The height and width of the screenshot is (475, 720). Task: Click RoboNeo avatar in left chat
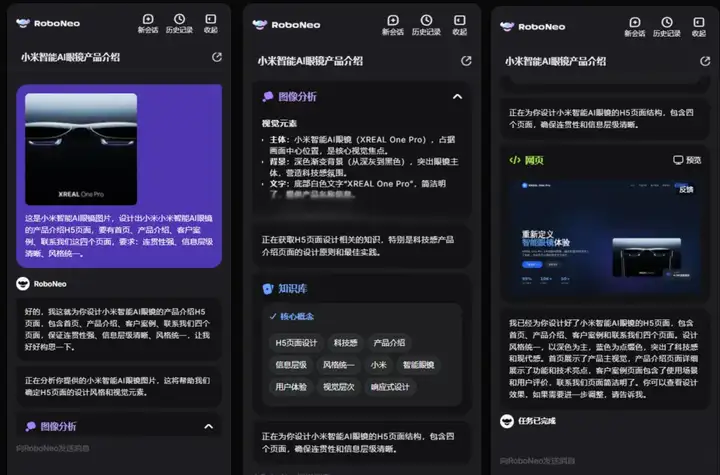coord(23,283)
